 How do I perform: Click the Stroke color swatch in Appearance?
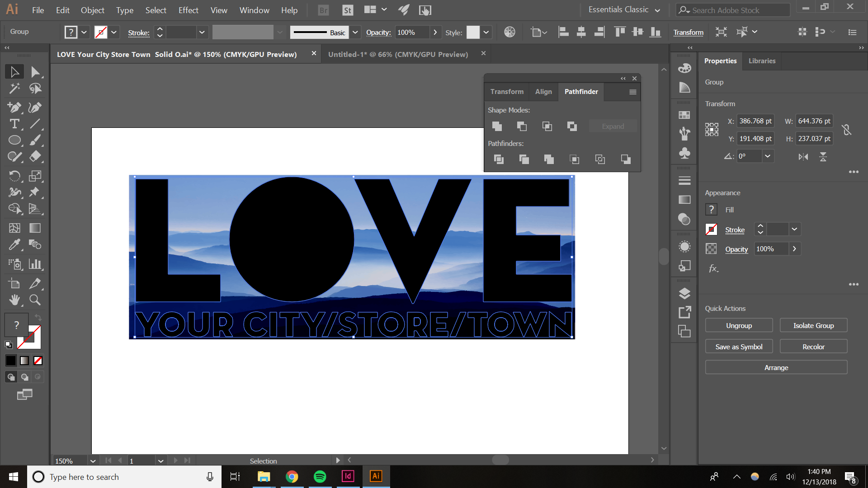click(711, 230)
